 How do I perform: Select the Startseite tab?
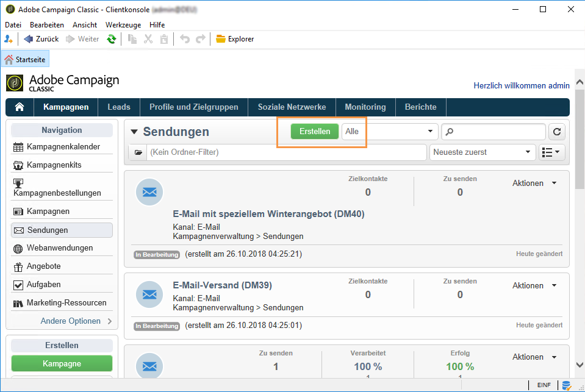26,59
